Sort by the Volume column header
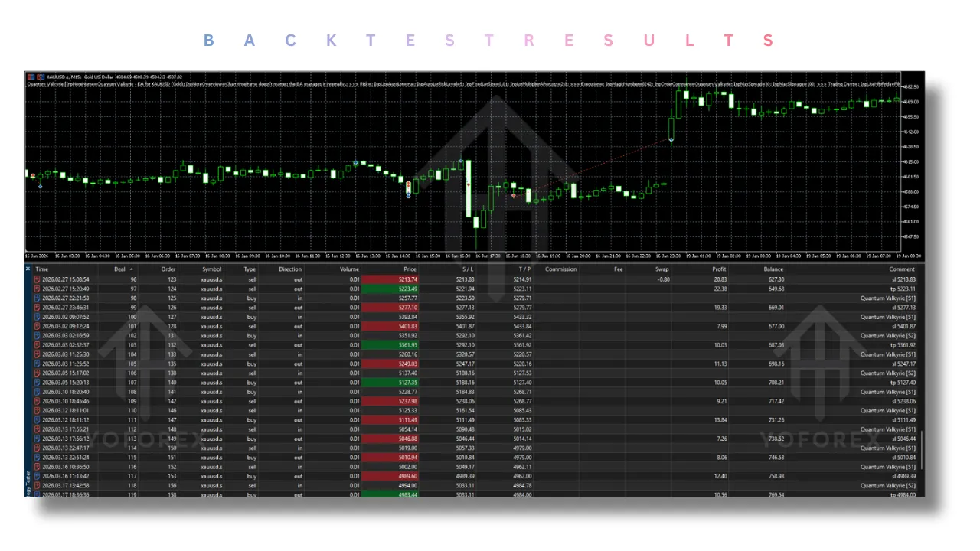Viewport: 980px width, 551px height. (349, 269)
